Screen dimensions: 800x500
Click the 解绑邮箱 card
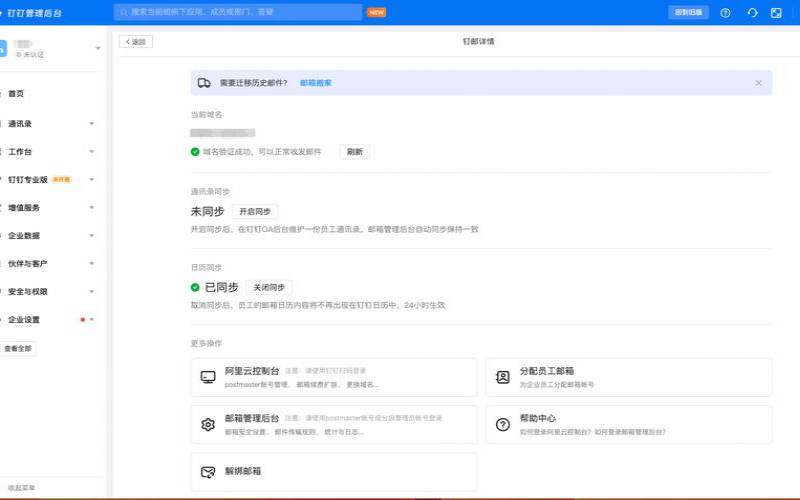pyautogui.click(x=334, y=472)
